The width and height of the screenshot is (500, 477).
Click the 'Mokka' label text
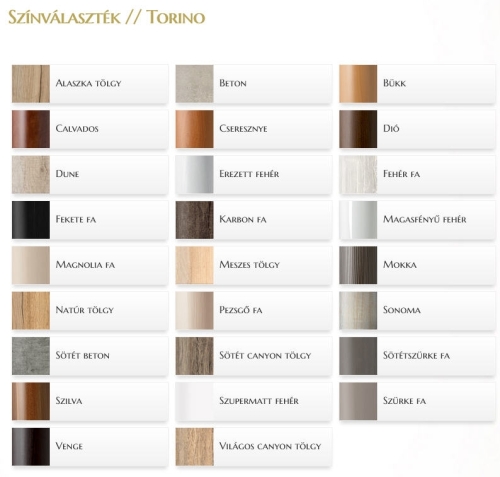(400, 265)
